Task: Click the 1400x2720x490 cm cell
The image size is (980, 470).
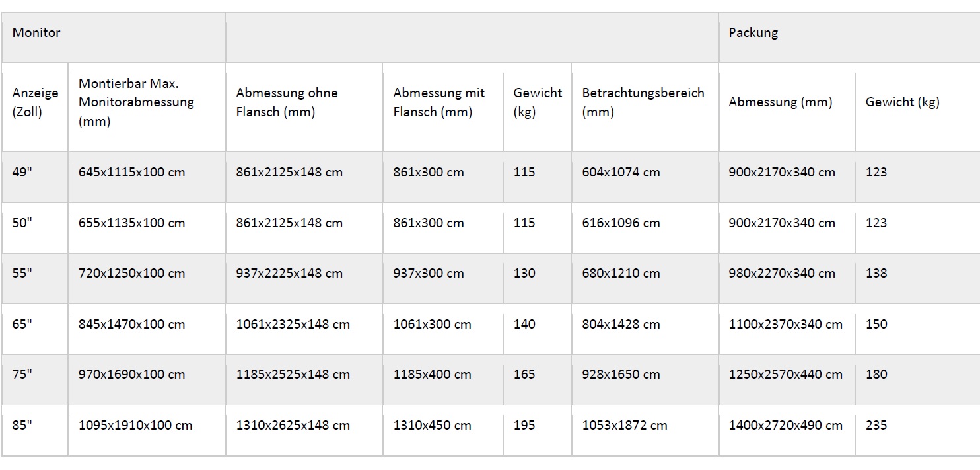Action: point(785,425)
